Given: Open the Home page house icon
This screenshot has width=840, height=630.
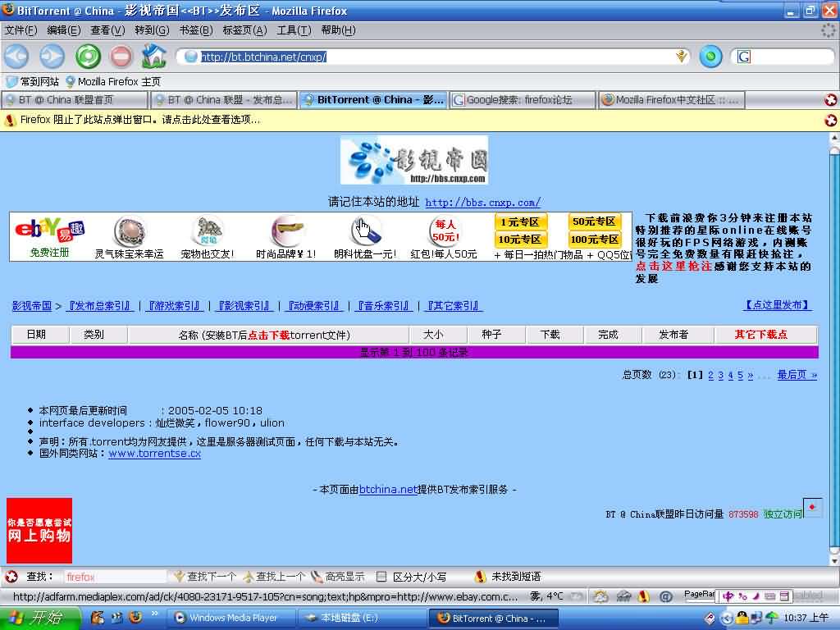Looking at the screenshot, I should pos(153,56).
